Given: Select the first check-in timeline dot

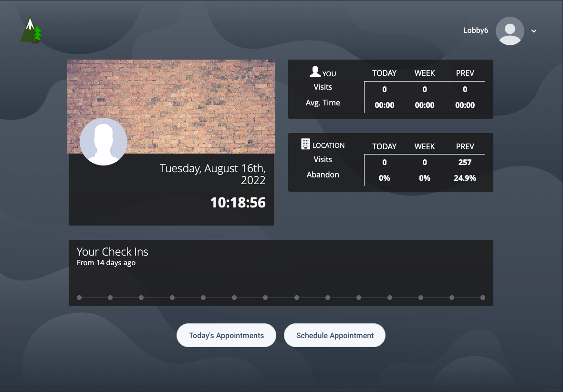Looking at the screenshot, I should point(79,298).
